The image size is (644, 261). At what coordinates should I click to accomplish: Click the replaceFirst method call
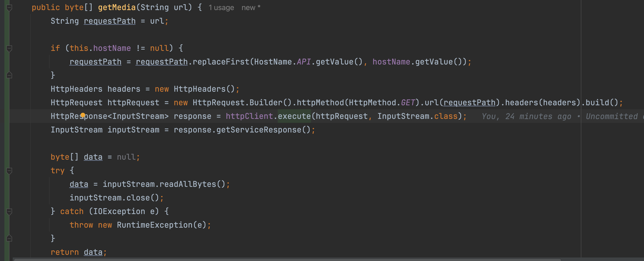click(x=221, y=62)
